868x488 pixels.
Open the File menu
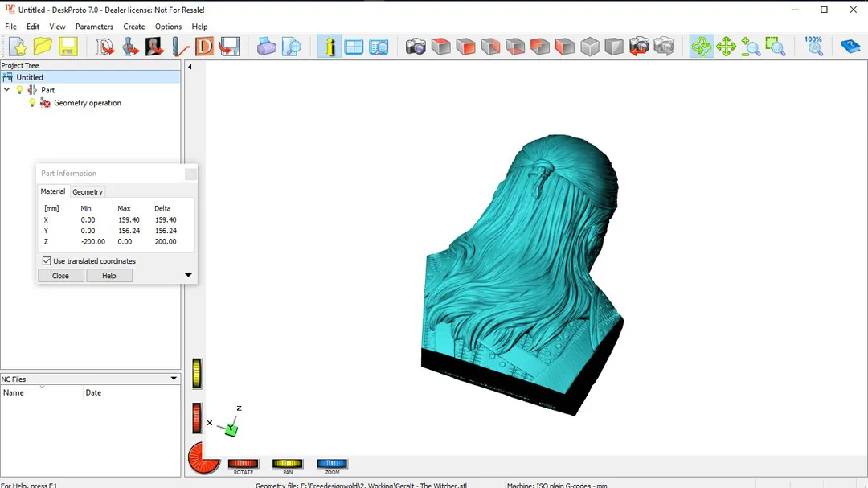(10, 27)
